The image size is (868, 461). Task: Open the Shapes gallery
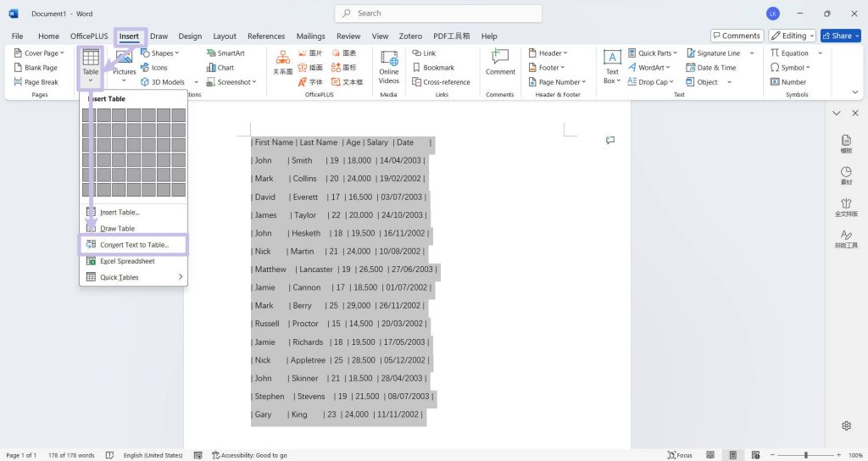[x=160, y=53]
